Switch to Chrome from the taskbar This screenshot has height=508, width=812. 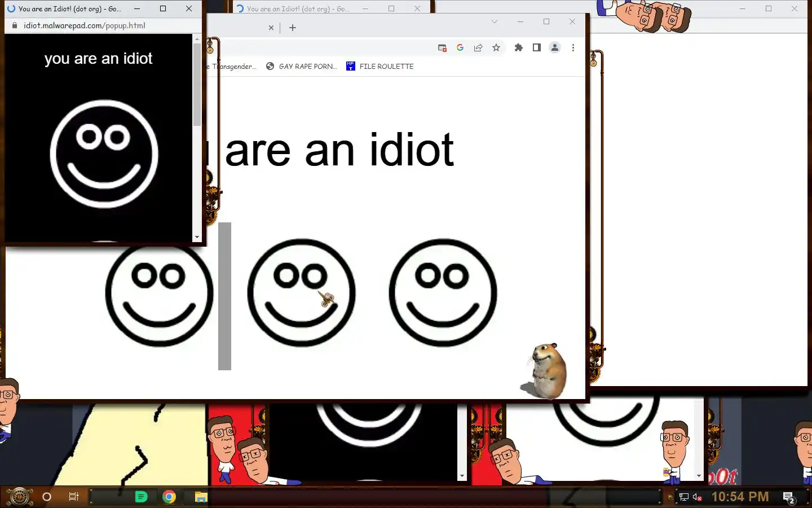169,497
